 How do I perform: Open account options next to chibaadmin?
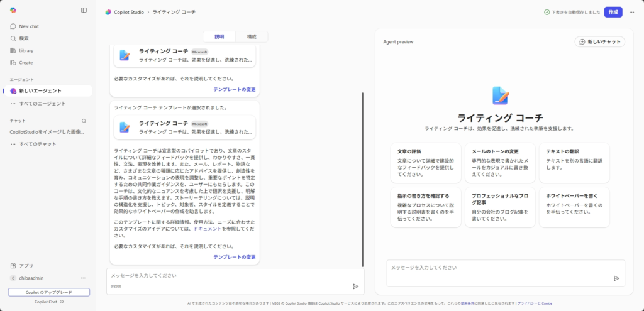click(83, 278)
